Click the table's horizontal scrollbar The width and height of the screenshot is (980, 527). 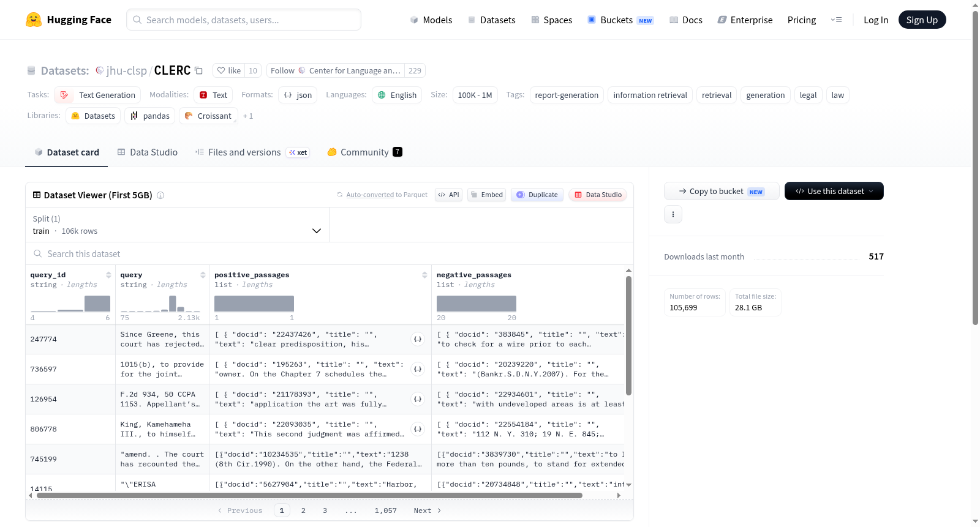309,495
